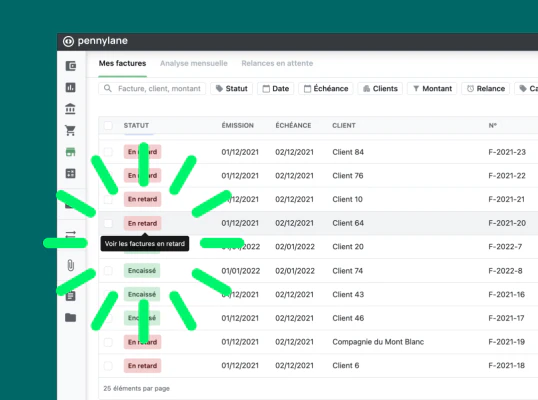
Task: Expand the Montant filter
Action: (432, 89)
